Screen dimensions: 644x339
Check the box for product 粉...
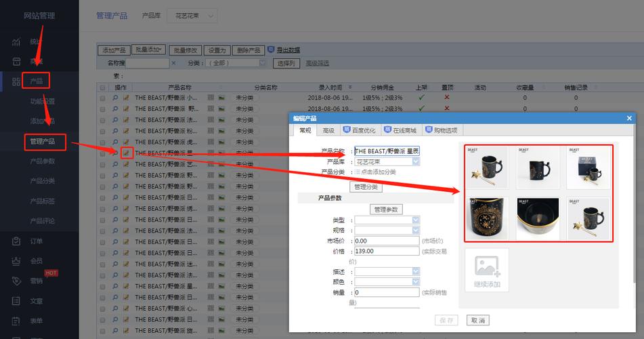point(102,132)
